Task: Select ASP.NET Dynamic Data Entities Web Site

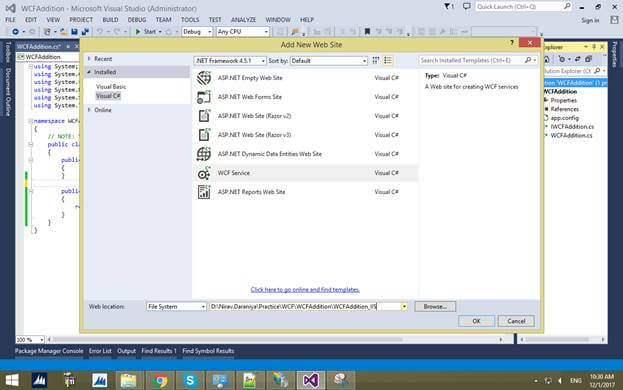Action: pos(306,154)
